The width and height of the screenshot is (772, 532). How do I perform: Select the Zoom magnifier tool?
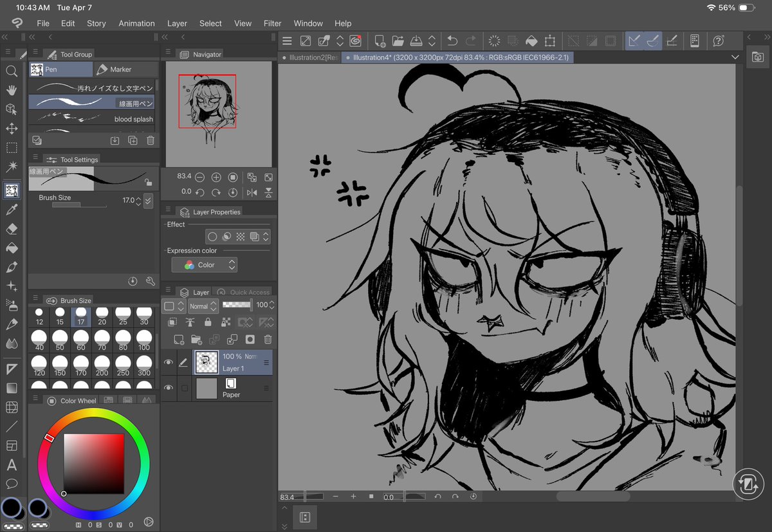tap(12, 71)
